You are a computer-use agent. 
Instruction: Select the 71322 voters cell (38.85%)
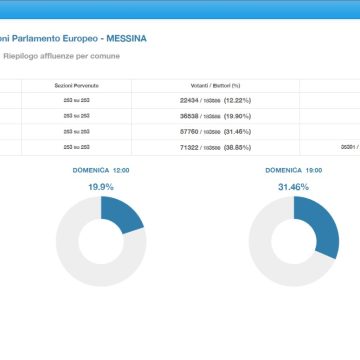(215, 147)
